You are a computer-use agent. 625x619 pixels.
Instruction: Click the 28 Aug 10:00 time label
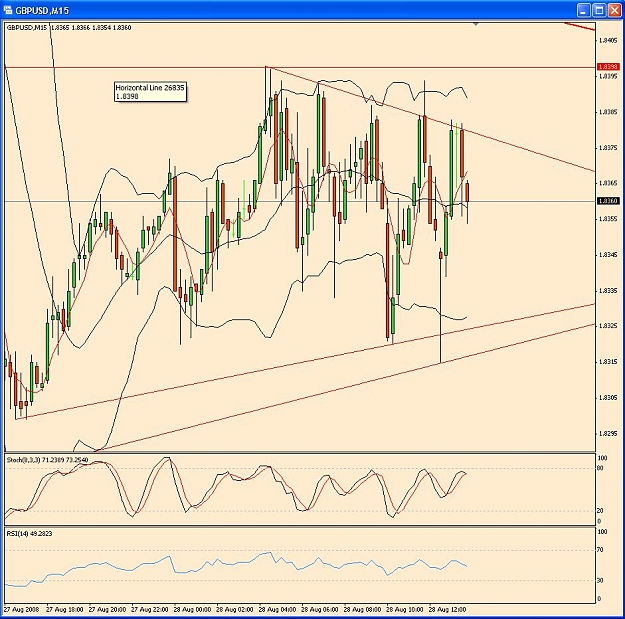[405, 609]
